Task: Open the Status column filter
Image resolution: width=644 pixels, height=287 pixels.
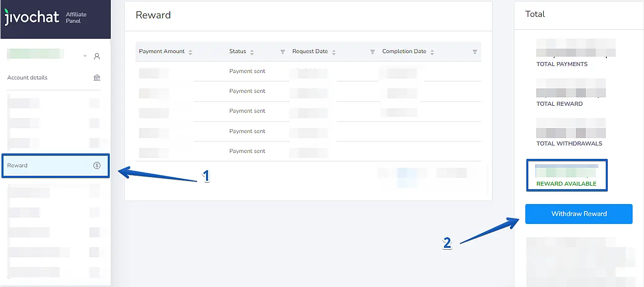Action: [283, 52]
